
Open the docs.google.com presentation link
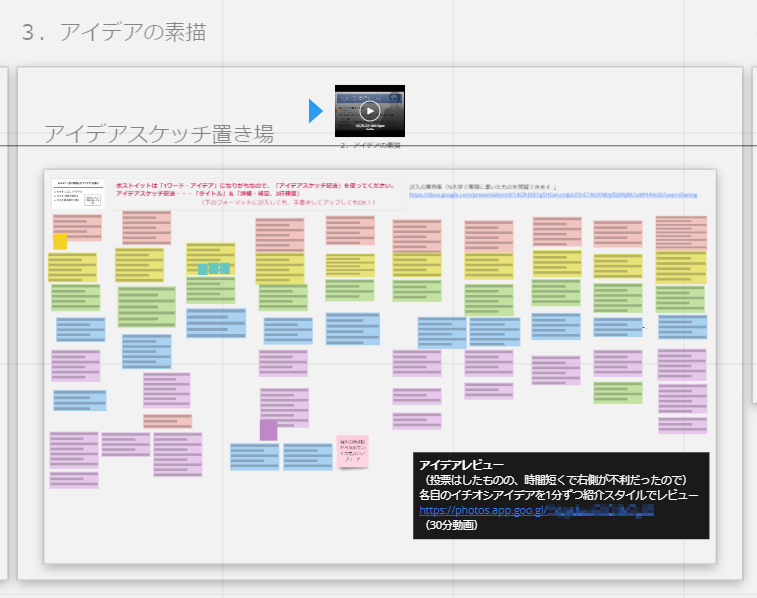click(552, 195)
